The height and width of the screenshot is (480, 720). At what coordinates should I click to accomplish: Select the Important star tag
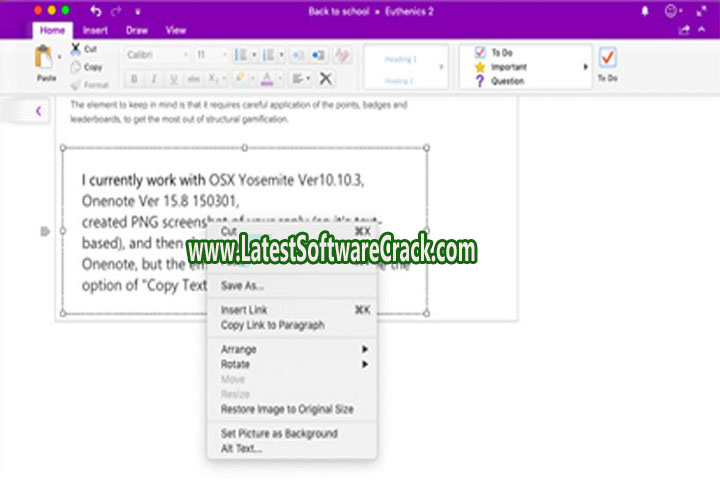(x=506, y=66)
